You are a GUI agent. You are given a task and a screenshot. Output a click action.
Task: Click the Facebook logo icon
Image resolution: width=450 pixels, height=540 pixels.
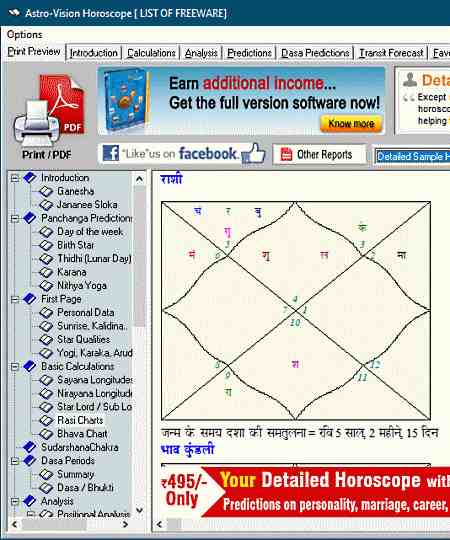tap(111, 153)
